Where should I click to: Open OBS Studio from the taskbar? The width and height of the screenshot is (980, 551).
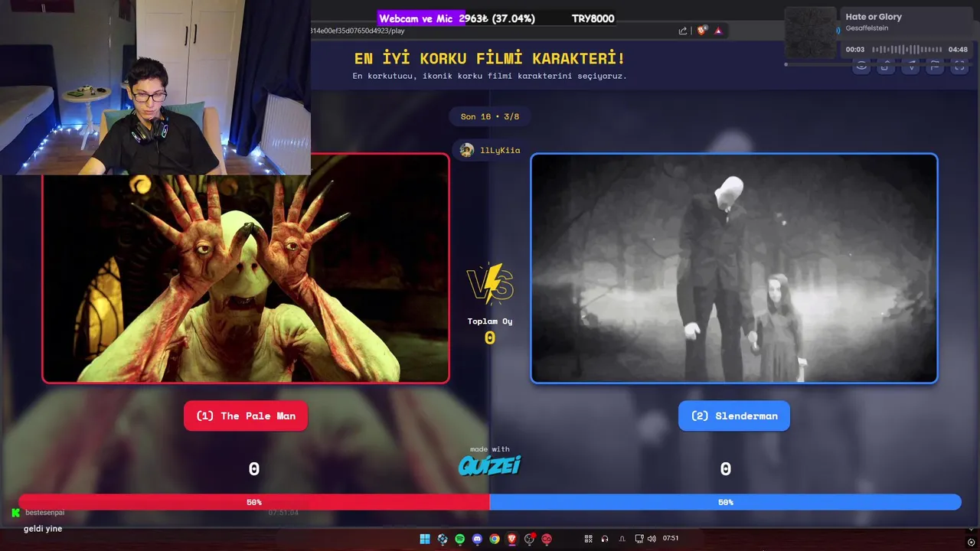529,539
